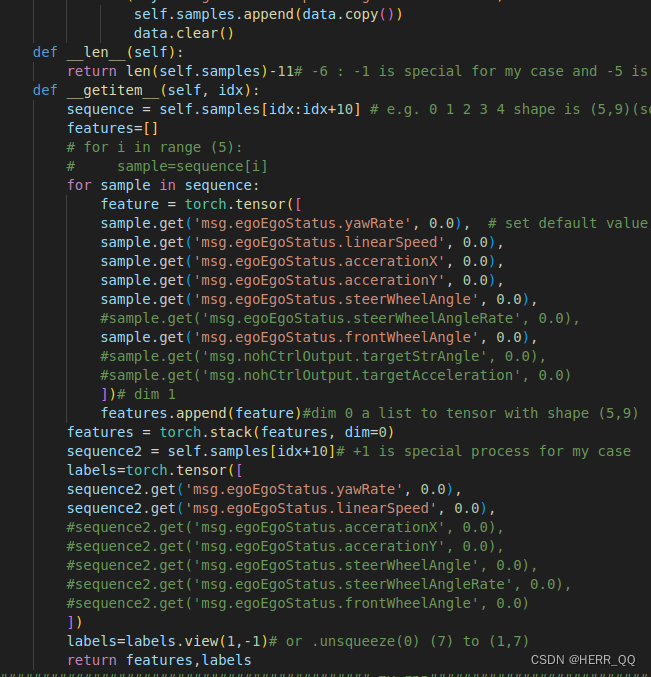
Task: Click commented sequence2.get frontWheelAngle line
Action: click(297, 603)
